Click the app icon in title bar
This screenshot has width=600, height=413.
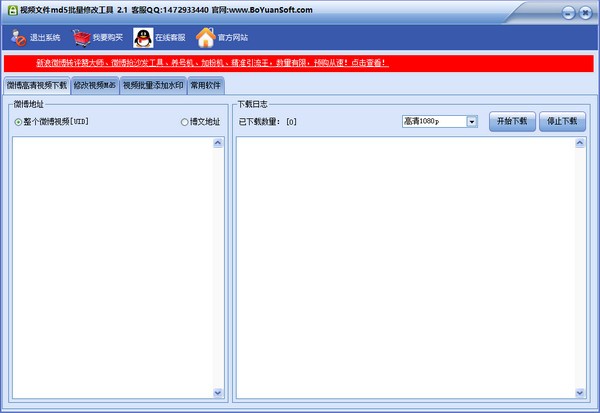tap(10, 10)
